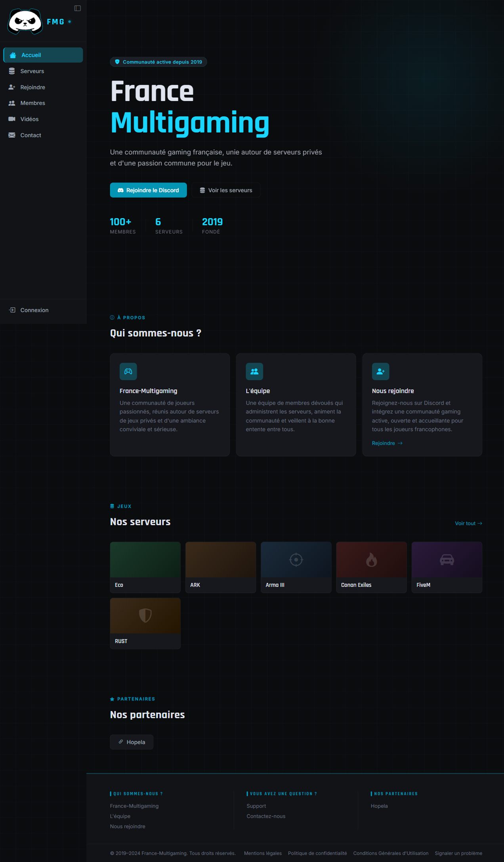Image resolution: width=504 pixels, height=862 pixels.
Task: Open Mentions légales in the footer
Action: [263, 853]
